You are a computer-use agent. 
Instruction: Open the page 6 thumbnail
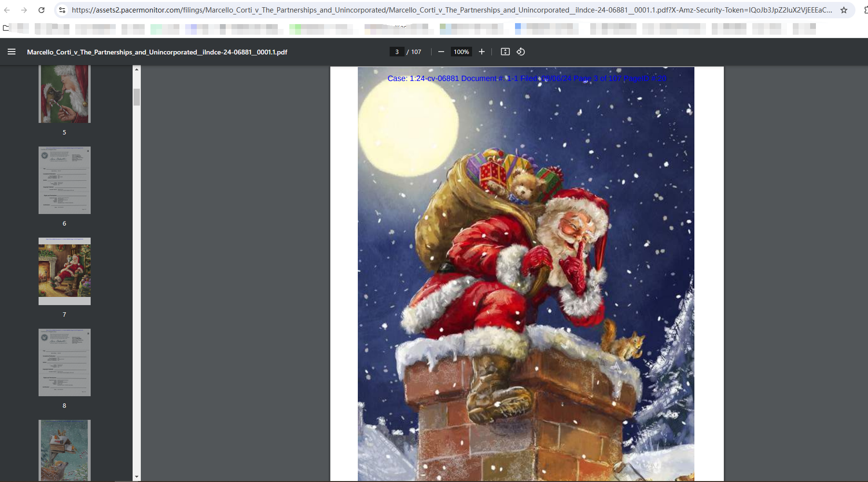(x=65, y=180)
